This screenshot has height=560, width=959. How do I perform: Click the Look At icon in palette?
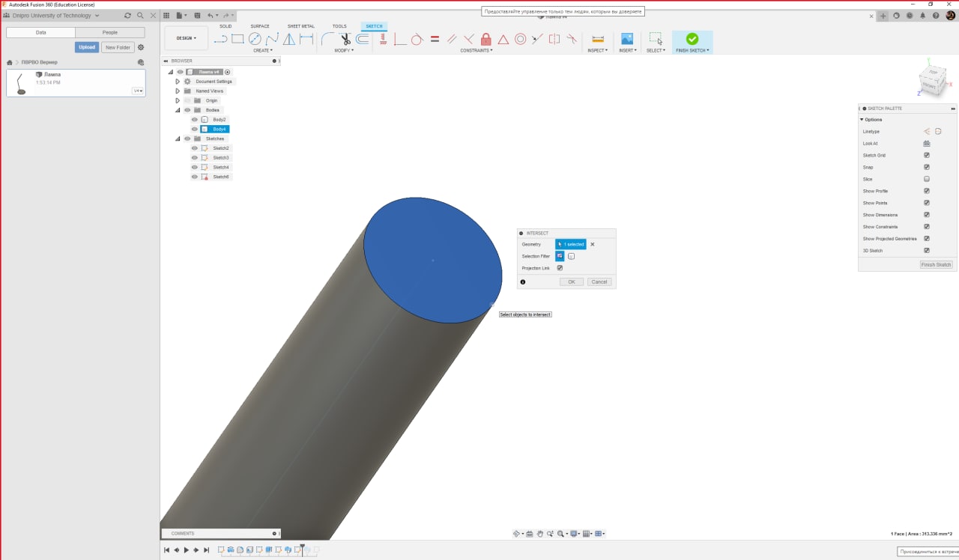(x=927, y=143)
